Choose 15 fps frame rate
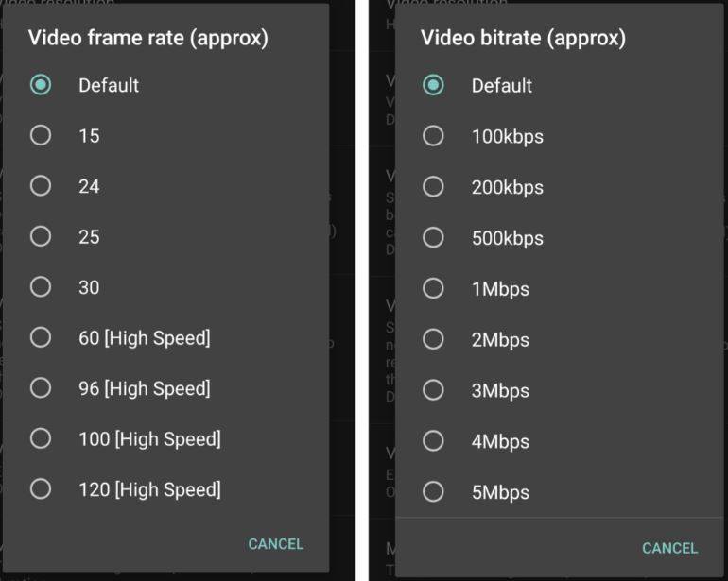Image resolution: width=728 pixels, height=581 pixels. (41, 135)
